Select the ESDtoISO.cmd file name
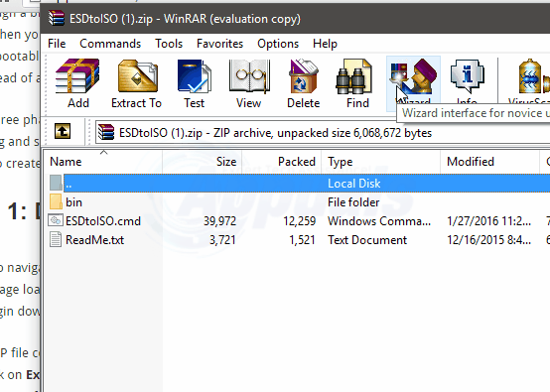This screenshot has width=550, height=392. [x=103, y=221]
